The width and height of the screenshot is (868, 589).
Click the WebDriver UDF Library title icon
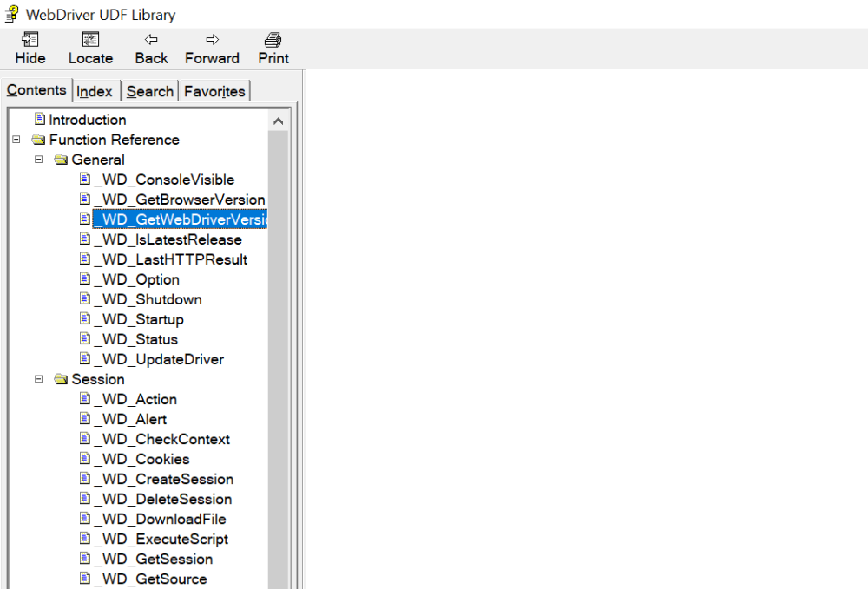point(11,15)
